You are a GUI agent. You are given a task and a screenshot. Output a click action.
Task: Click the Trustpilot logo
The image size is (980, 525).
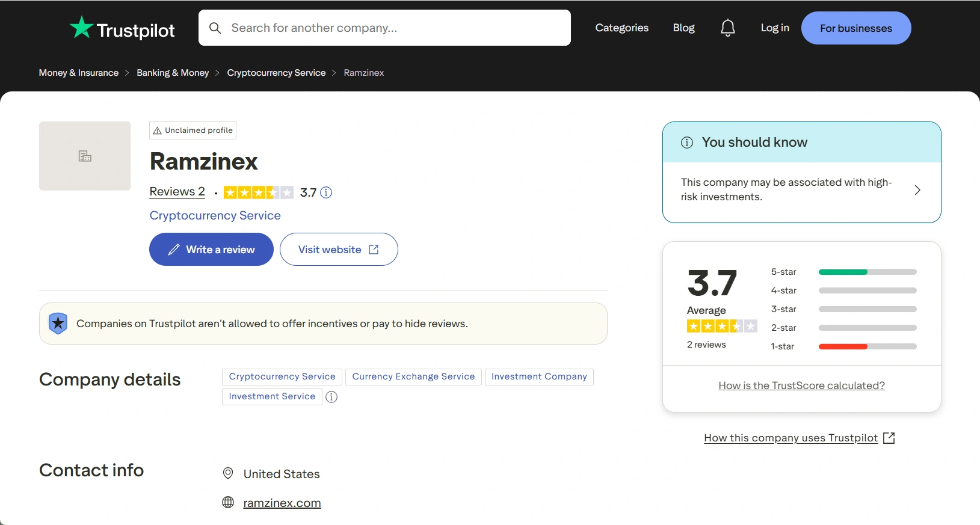[122, 28]
